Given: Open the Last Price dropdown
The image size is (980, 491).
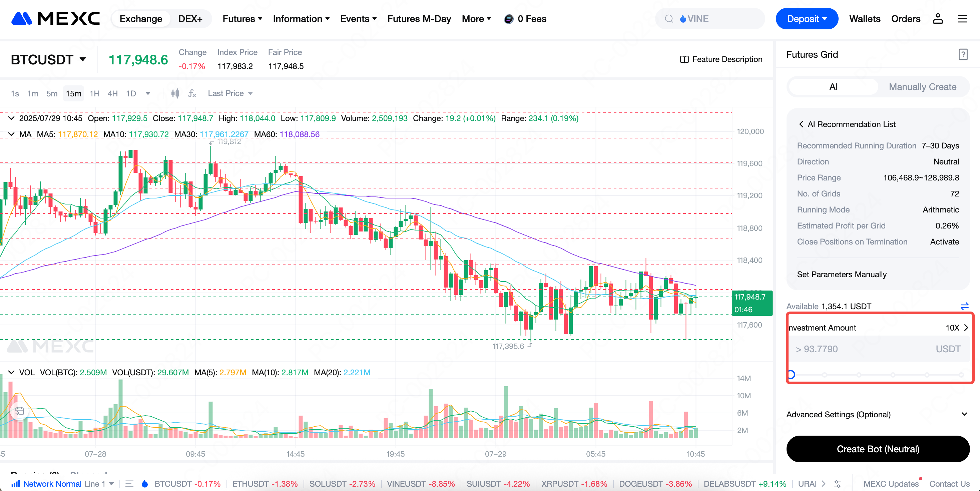Looking at the screenshot, I should 230,93.
